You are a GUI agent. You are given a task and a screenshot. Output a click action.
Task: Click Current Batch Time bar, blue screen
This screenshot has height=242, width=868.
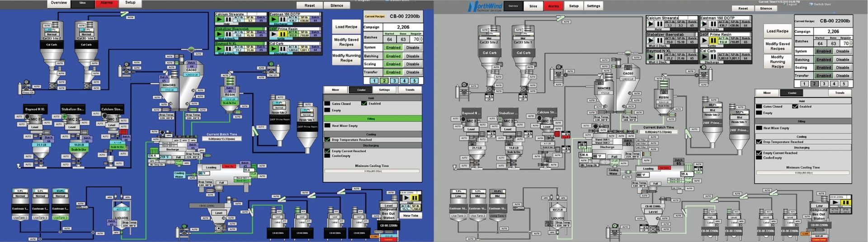click(x=222, y=139)
